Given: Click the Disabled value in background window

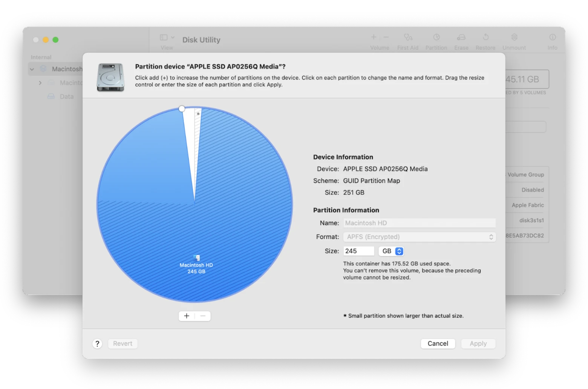Looking at the screenshot, I should (533, 190).
